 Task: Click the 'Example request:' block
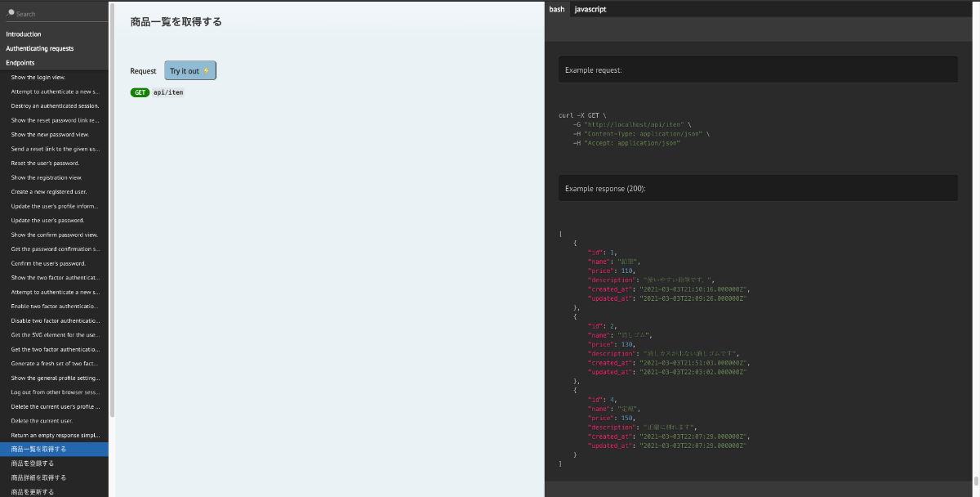758,69
